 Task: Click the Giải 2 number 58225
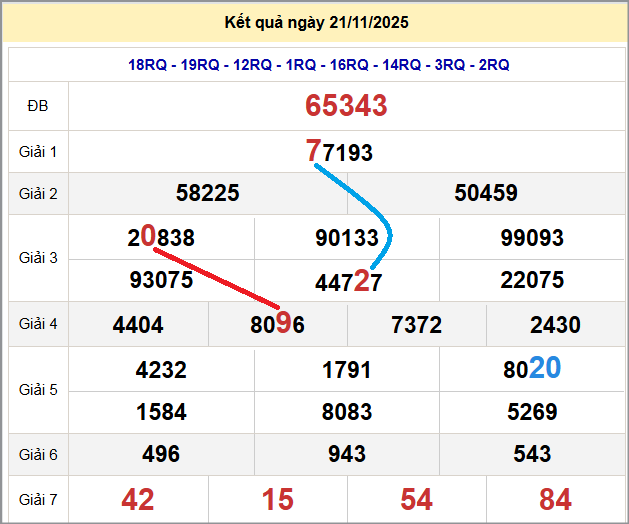click(x=207, y=193)
